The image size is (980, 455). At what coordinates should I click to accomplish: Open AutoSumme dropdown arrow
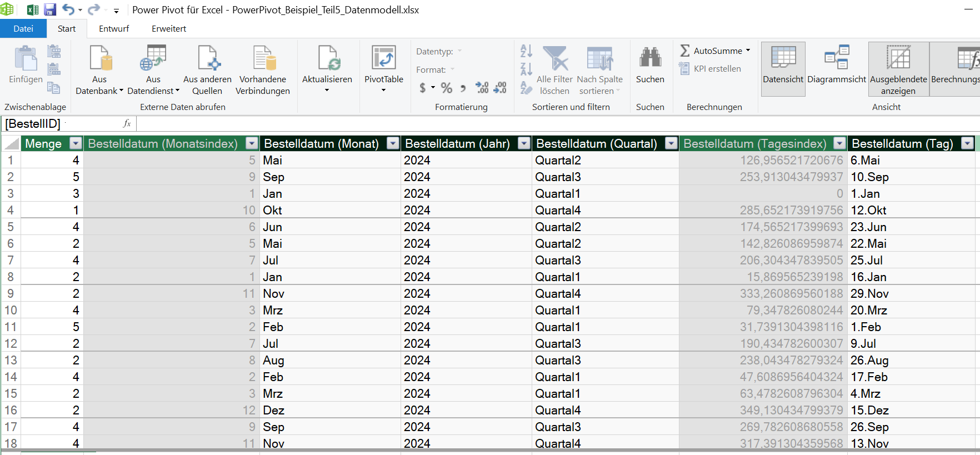pyautogui.click(x=748, y=51)
